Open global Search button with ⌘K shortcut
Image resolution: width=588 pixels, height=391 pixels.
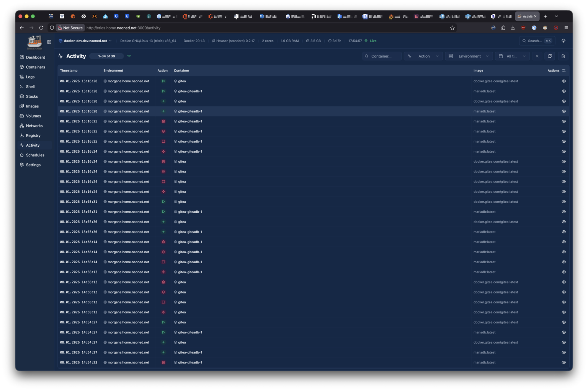click(537, 41)
